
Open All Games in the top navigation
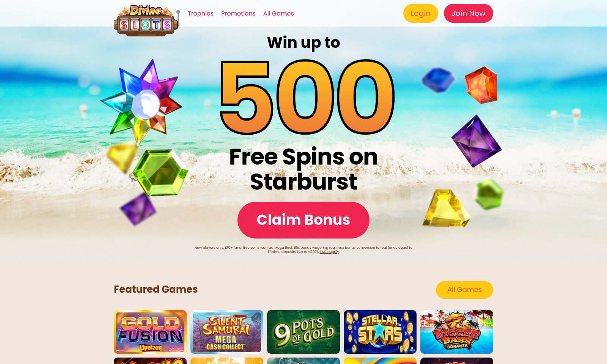click(x=278, y=13)
